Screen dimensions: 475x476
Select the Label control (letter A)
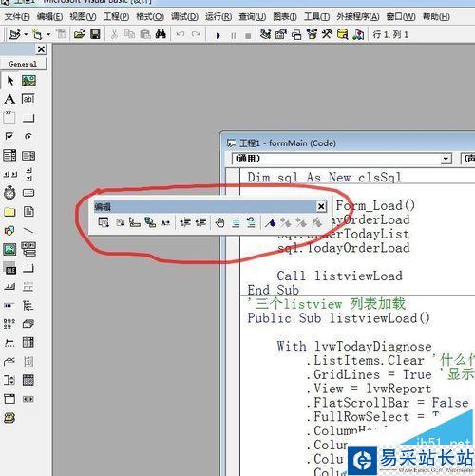[9, 99]
